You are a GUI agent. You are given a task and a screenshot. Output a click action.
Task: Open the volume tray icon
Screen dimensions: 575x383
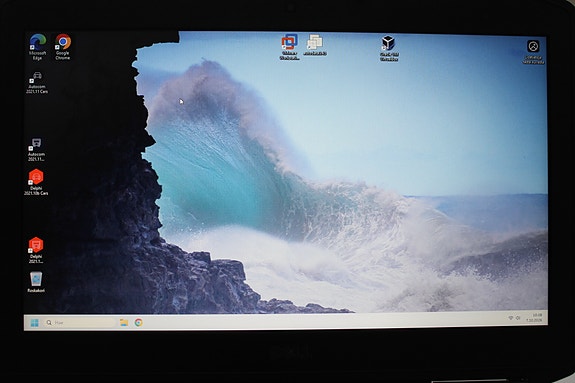(518, 318)
